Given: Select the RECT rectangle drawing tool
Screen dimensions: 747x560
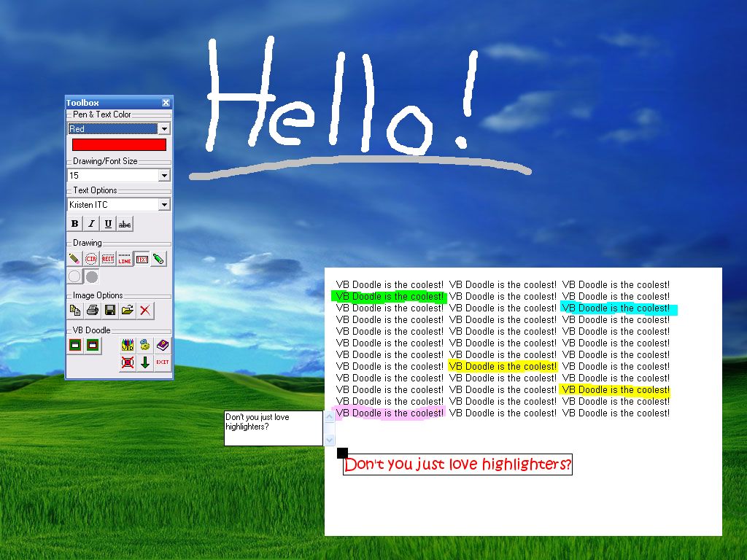Looking at the screenshot, I should [108, 259].
